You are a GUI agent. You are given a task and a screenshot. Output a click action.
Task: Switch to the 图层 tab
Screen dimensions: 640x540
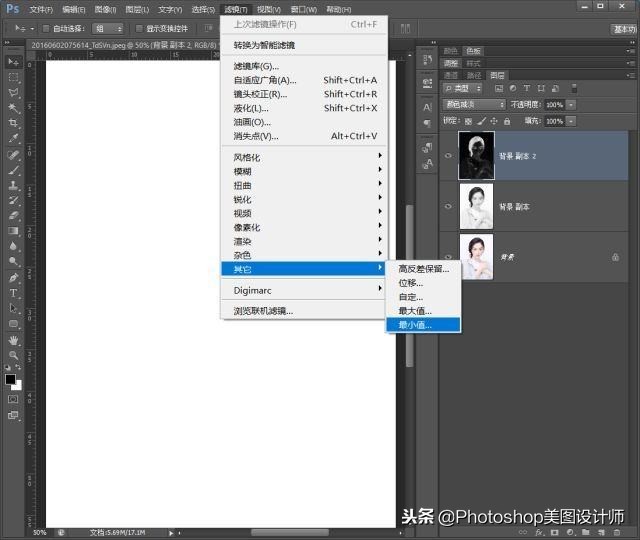point(497,75)
